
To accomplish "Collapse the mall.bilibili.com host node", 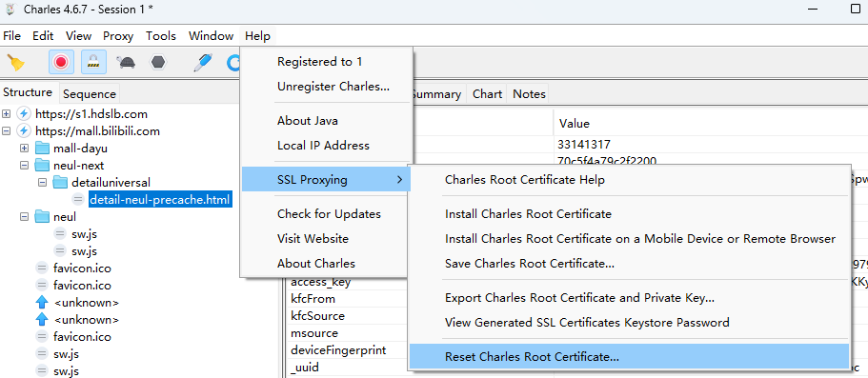I will (7, 131).
